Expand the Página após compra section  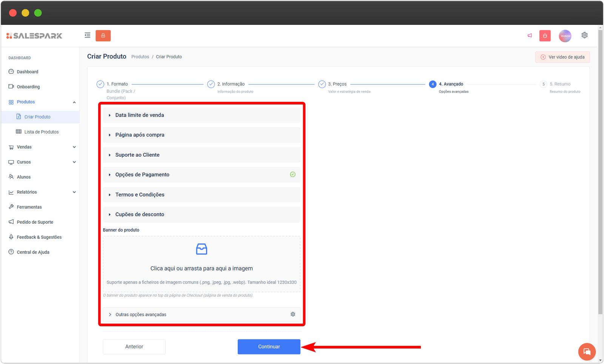(140, 135)
